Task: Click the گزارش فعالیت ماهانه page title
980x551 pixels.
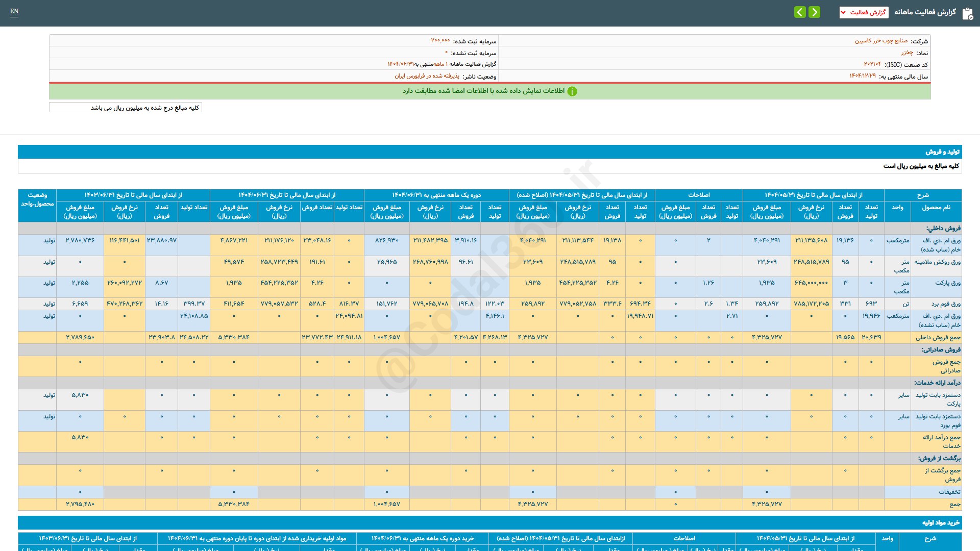Action: tap(925, 12)
